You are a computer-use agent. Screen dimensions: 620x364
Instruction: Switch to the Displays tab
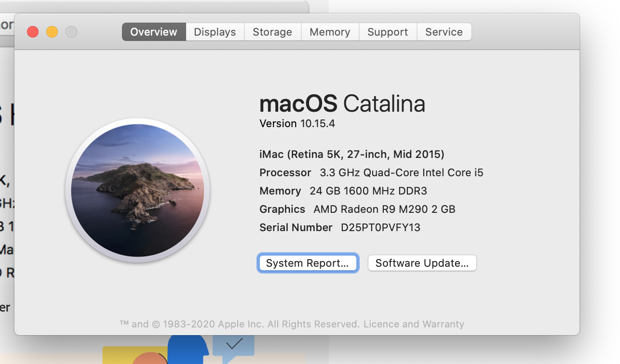(215, 32)
